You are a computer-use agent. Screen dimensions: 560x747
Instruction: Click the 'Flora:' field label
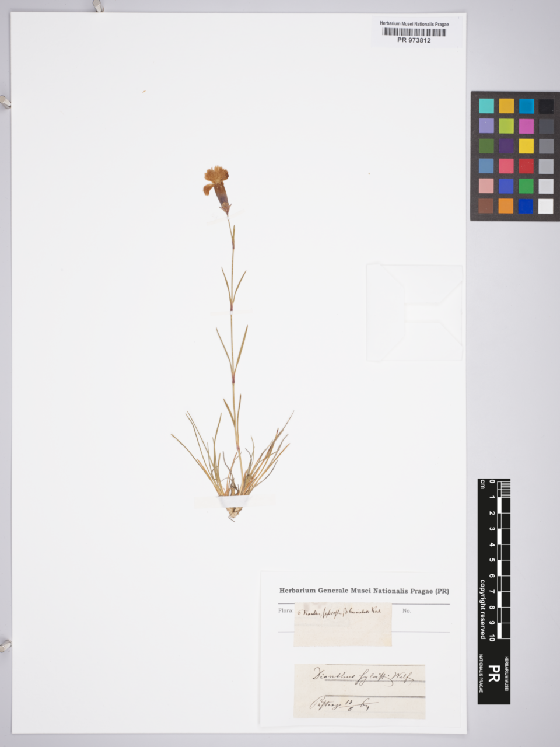click(285, 610)
